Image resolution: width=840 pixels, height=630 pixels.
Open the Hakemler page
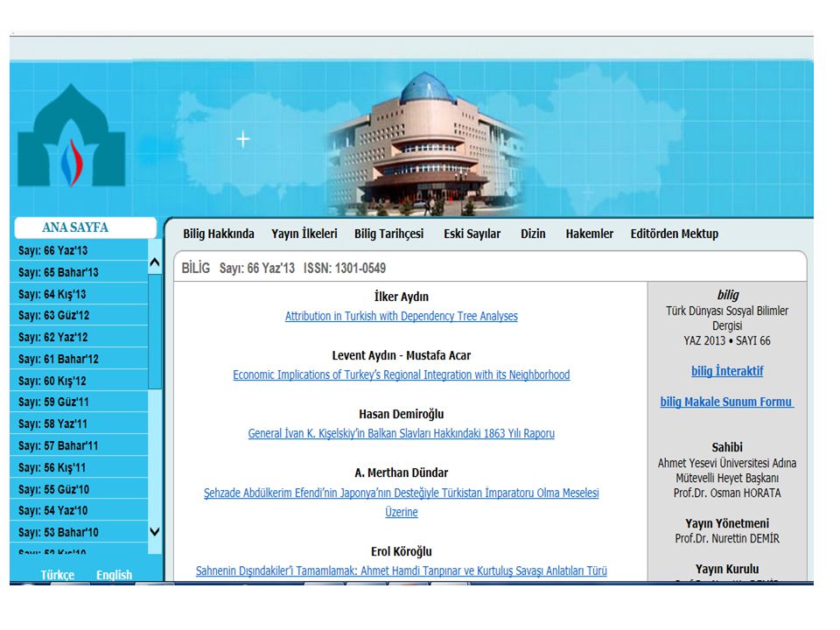tap(589, 234)
